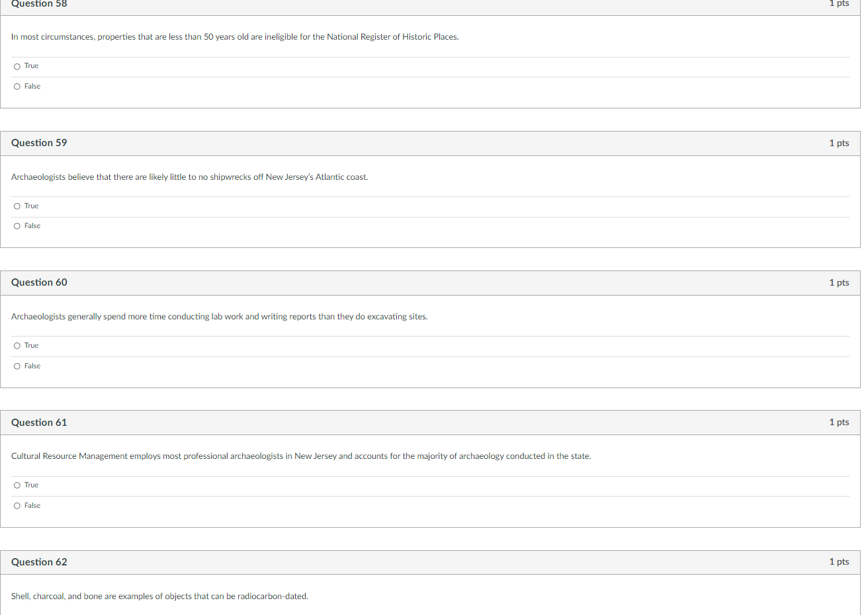Click the 1 pts label of Question 60
This screenshot has width=868, height=615.
839,282
